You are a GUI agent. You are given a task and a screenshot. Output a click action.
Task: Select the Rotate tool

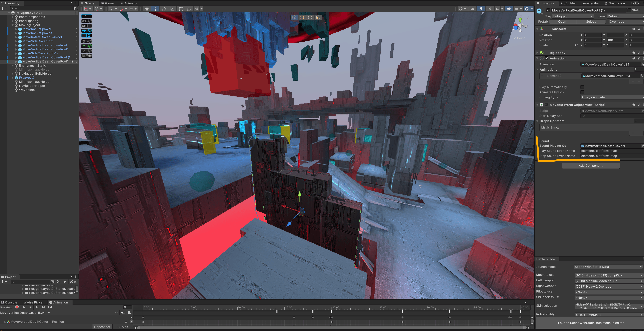point(164,9)
